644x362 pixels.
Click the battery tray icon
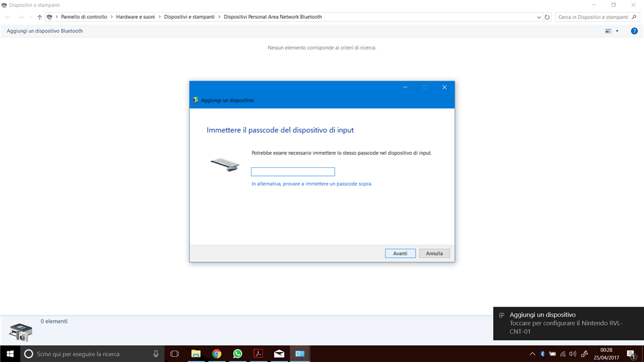point(552,354)
